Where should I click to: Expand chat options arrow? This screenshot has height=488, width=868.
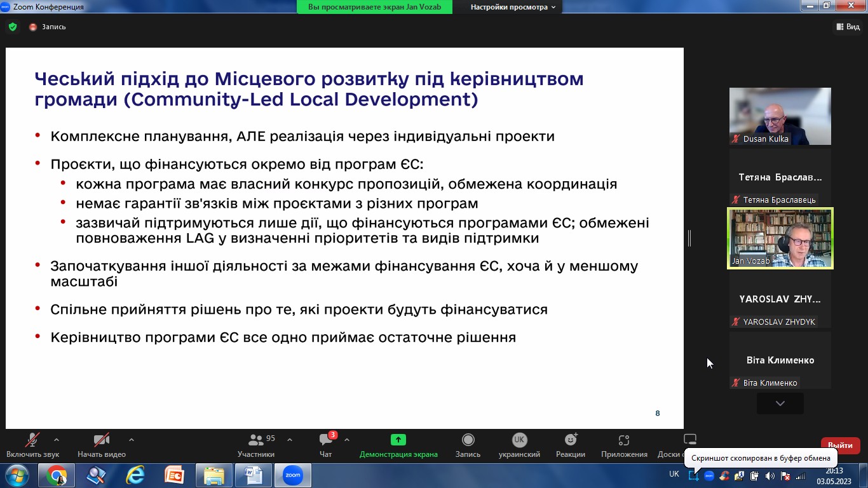347,440
